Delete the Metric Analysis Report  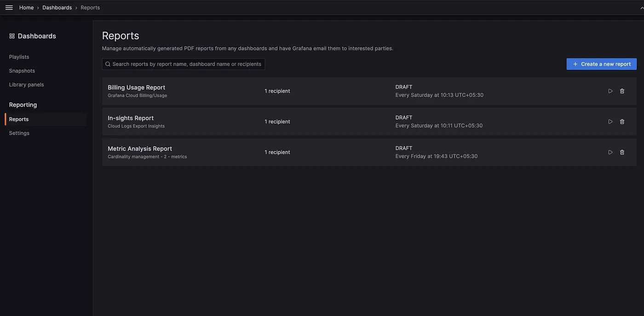coord(622,152)
